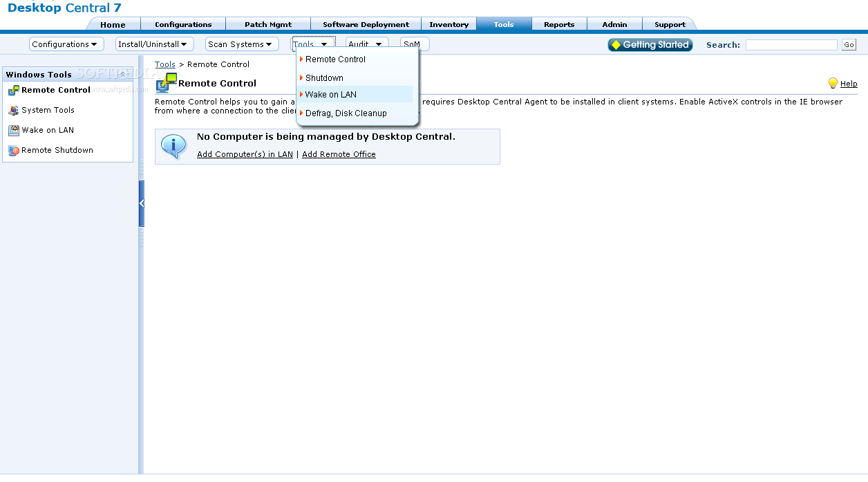The width and height of the screenshot is (868, 482).
Task: Select Remote Shutdown in the Windows Tools list
Action: tap(57, 150)
